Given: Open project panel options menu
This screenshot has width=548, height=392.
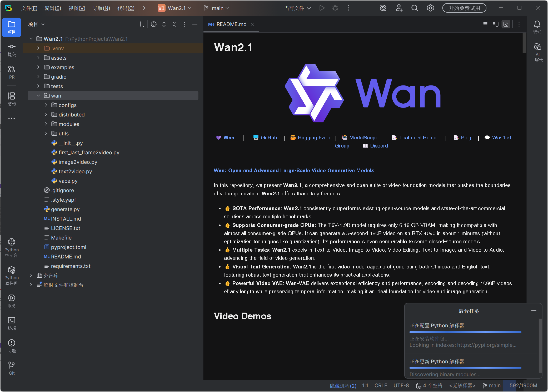Looking at the screenshot, I should click(185, 24).
